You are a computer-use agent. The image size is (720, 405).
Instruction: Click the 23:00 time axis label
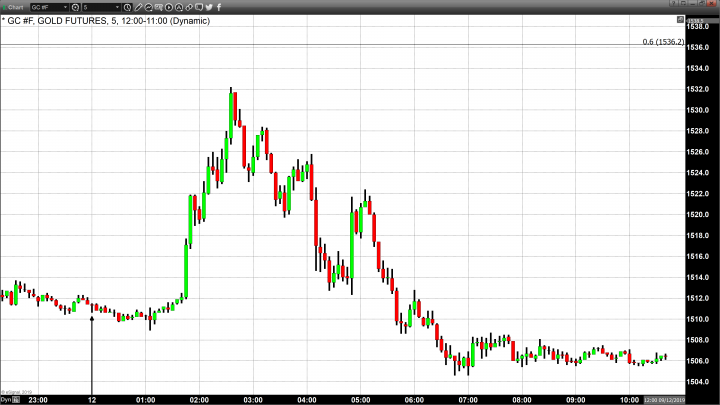point(38,400)
